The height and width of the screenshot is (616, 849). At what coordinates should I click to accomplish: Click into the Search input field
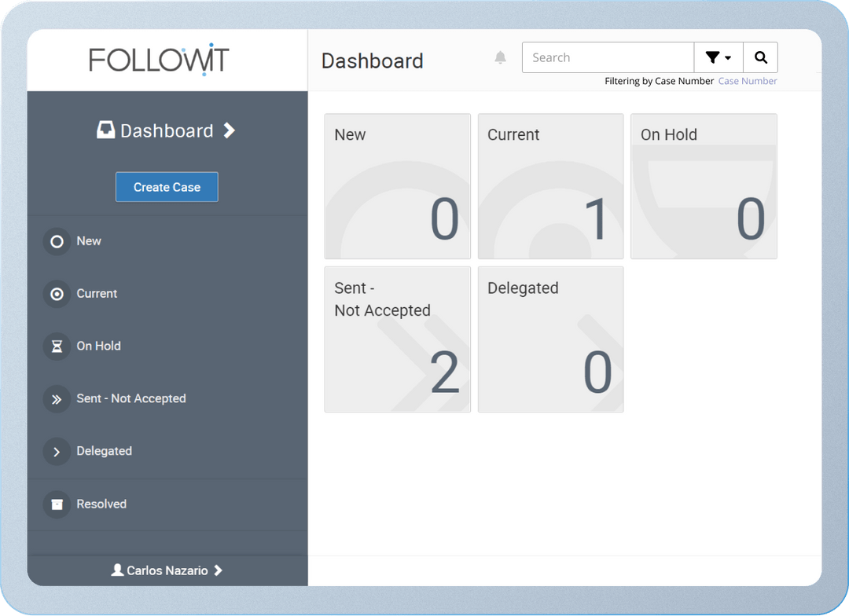tap(608, 57)
